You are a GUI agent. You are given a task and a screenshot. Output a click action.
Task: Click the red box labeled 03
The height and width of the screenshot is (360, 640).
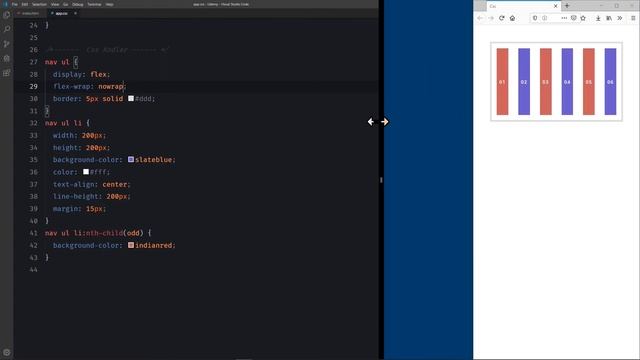click(546, 82)
